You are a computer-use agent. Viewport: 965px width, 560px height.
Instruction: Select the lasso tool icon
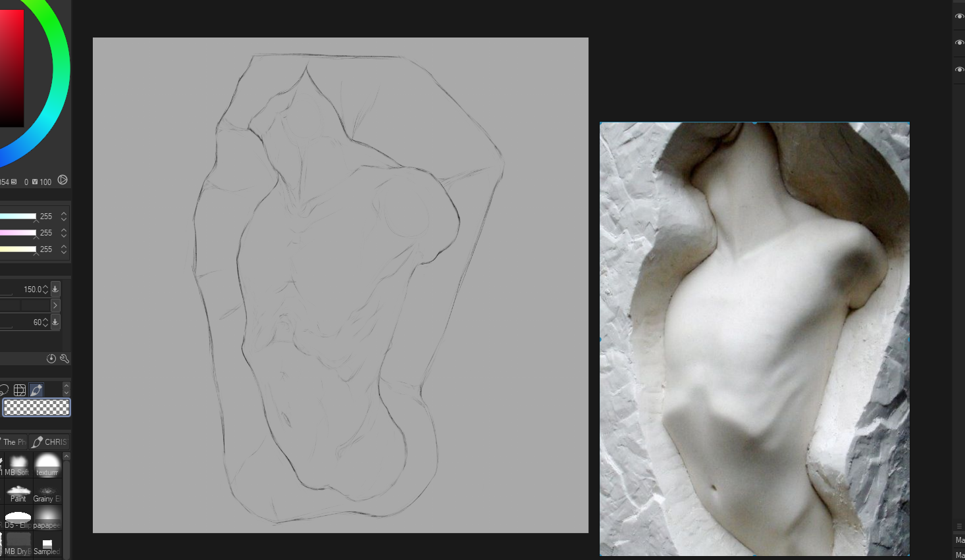pyautogui.click(x=4, y=390)
